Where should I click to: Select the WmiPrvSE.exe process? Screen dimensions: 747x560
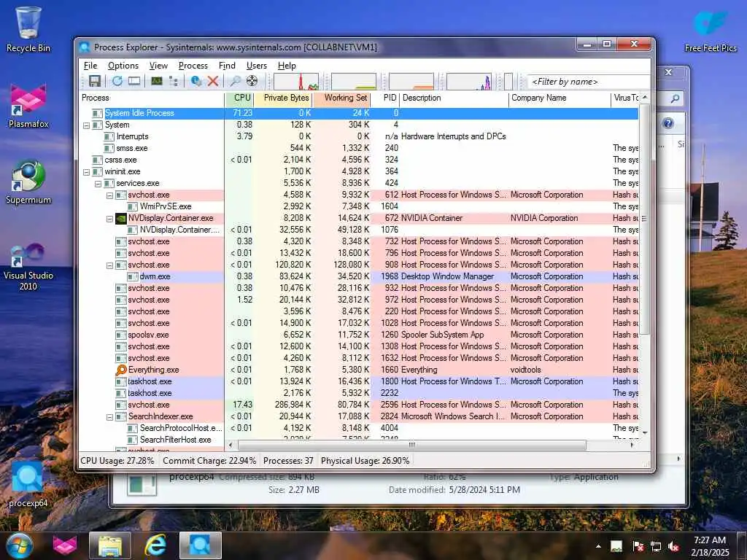point(359,206)
